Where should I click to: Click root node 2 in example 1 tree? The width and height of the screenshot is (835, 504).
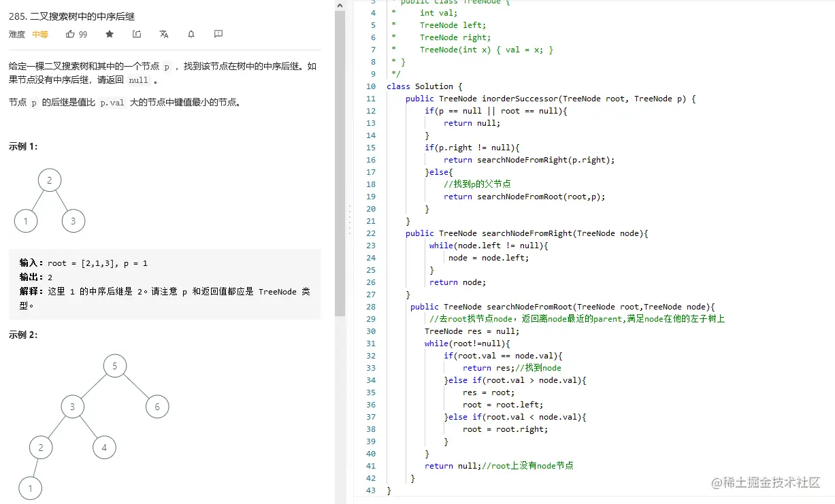tap(49, 180)
